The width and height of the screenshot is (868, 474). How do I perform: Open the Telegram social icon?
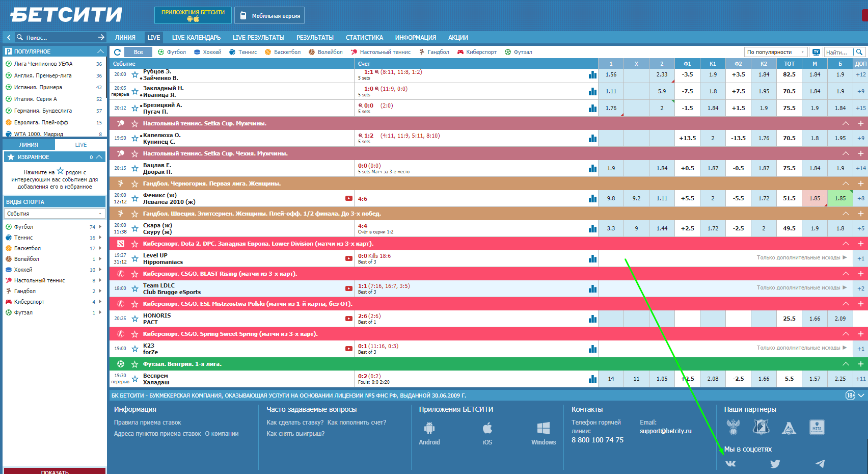(x=820, y=463)
